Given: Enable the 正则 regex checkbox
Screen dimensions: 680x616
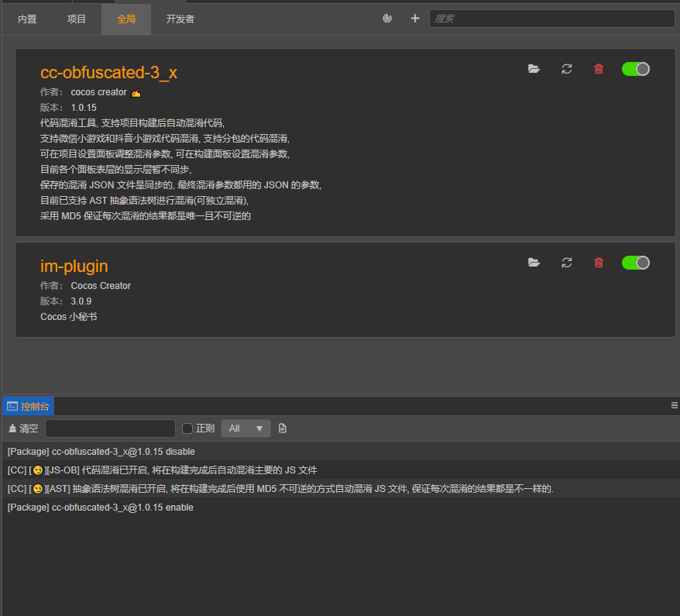Looking at the screenshot, I should click(x=187, y=428).
